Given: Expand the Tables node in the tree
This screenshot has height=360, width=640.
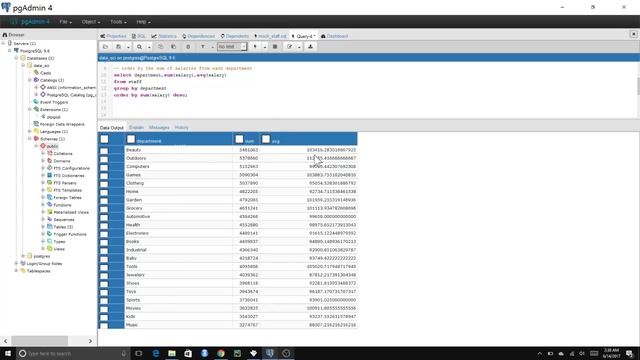Looking at the screenshot, I should [43, 227].
